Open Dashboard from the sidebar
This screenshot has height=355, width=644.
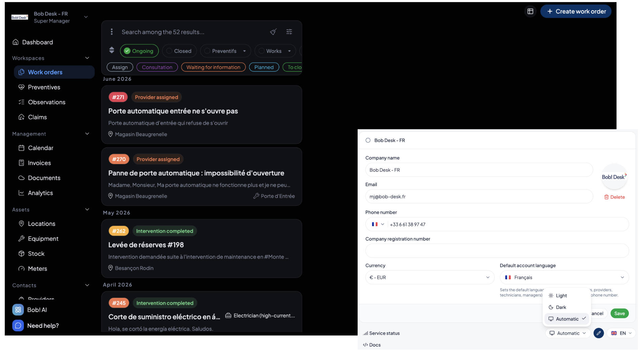33,42
